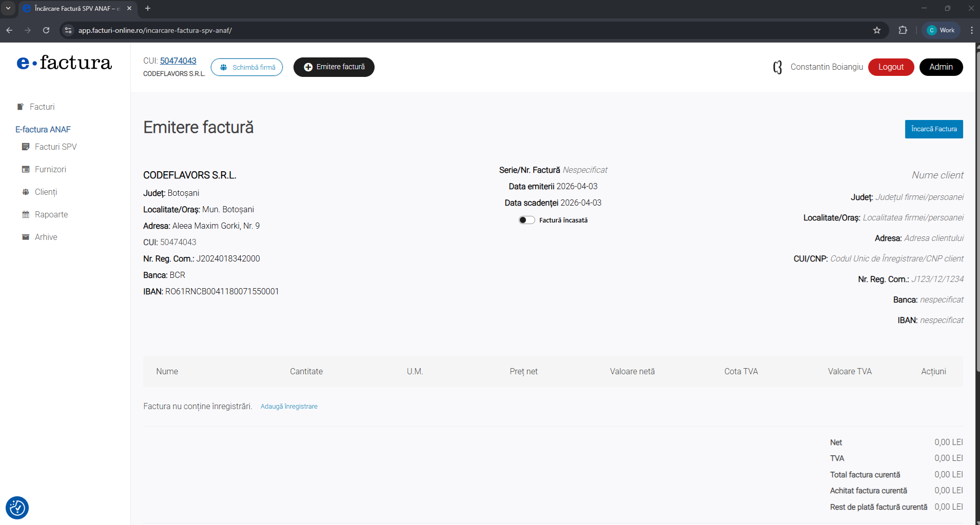The height and width of the screenshot is (525, 980).
Task: Go to Rapoarte in the sidebar
Action: pos(51,214)
